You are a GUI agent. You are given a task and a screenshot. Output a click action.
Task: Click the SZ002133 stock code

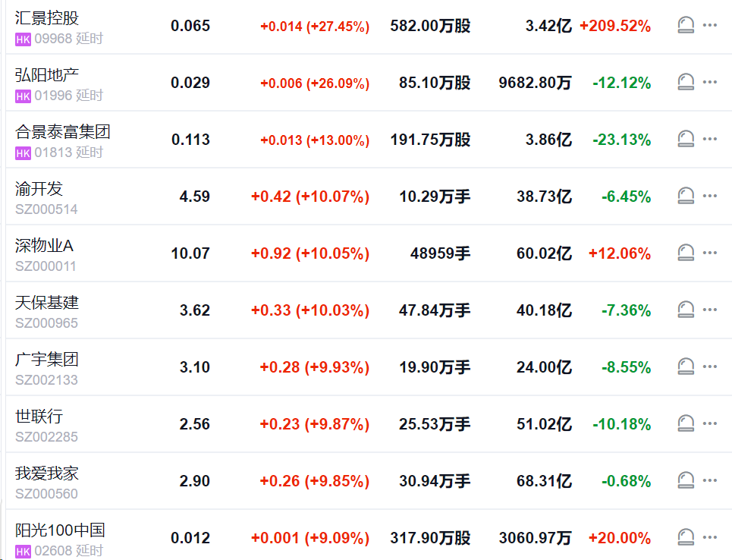click(46, 380)
